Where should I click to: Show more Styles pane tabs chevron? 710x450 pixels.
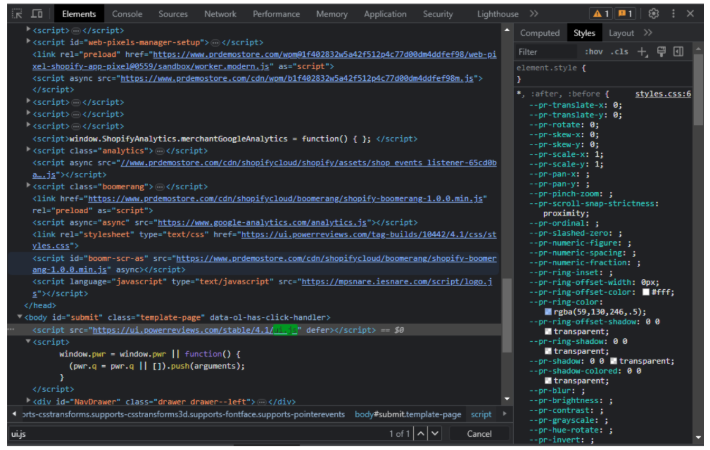pos(648,33)
